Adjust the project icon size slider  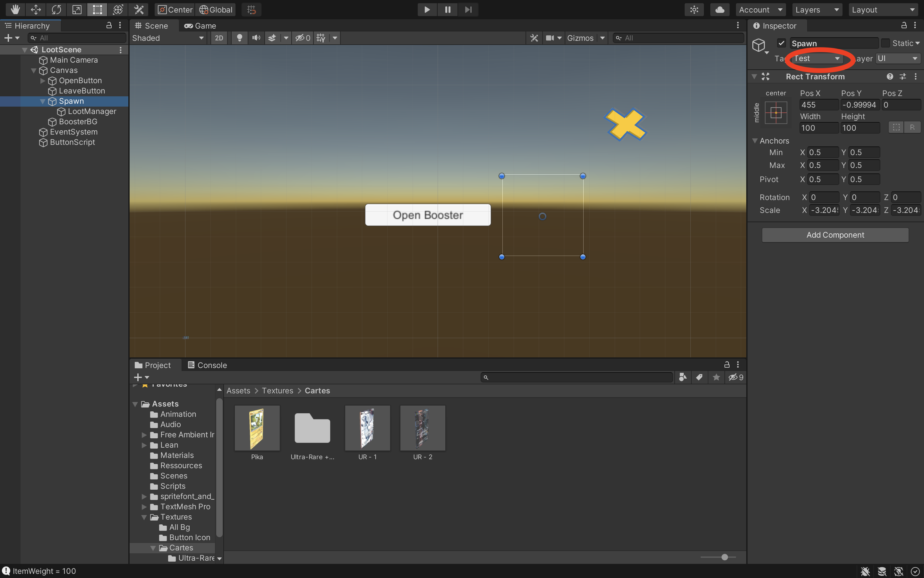click(724, 557)
